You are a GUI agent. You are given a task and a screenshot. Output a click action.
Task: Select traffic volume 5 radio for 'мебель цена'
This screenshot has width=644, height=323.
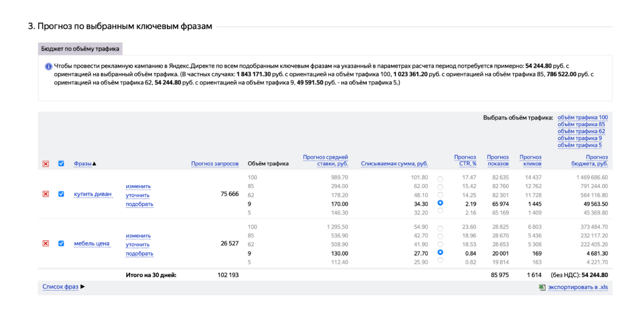440,260
